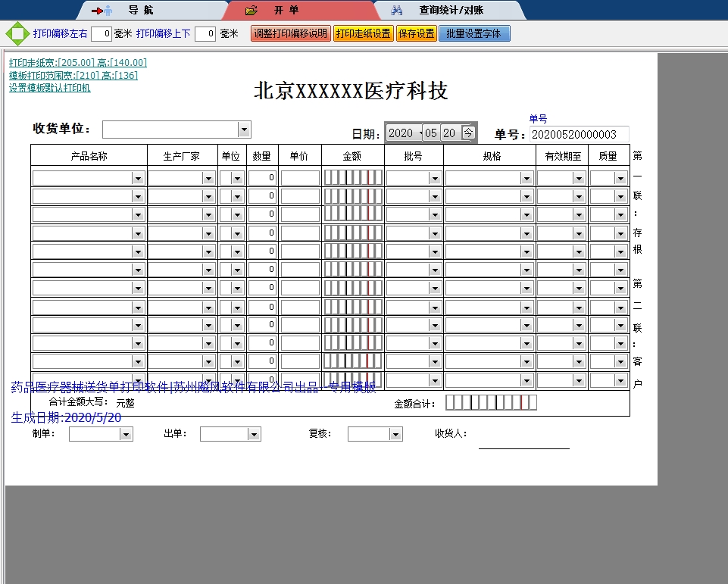Open the year dropdown in the 日期 field
The image size is (728, 584).
pos(419,133)
